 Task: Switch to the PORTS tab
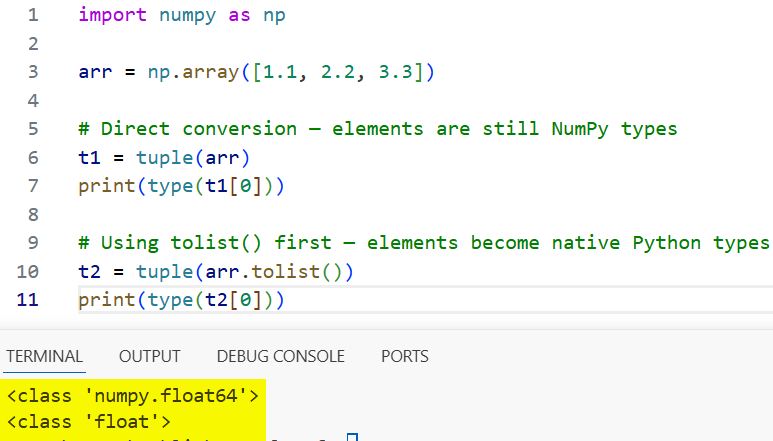(x=405, y=356)
